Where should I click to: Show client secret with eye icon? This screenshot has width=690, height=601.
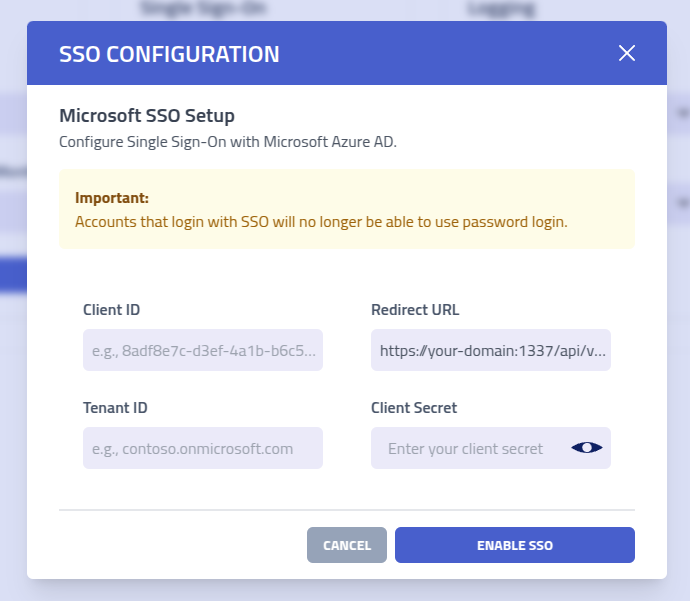587,448
